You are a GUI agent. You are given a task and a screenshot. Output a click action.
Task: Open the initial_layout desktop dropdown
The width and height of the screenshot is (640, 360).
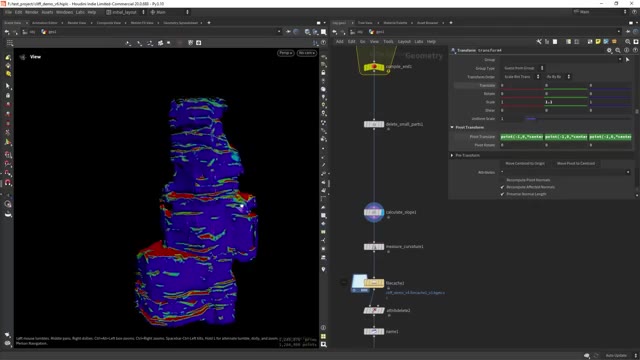point(126,12)
